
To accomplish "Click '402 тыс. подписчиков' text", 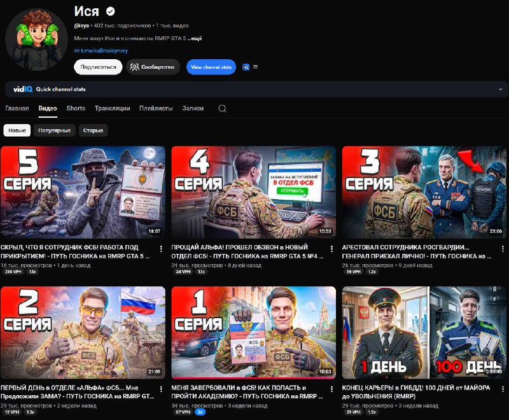I will (122, 25).
